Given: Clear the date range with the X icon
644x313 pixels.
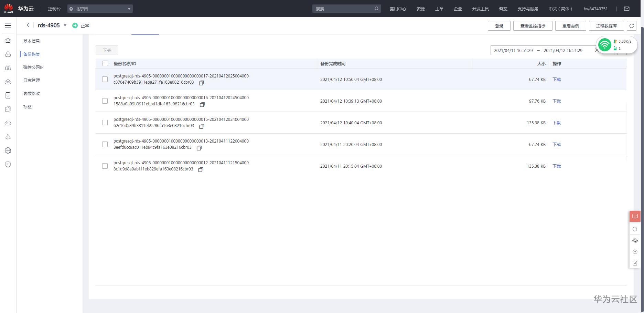Looking at the screenshot, I should tap(597, 50).
